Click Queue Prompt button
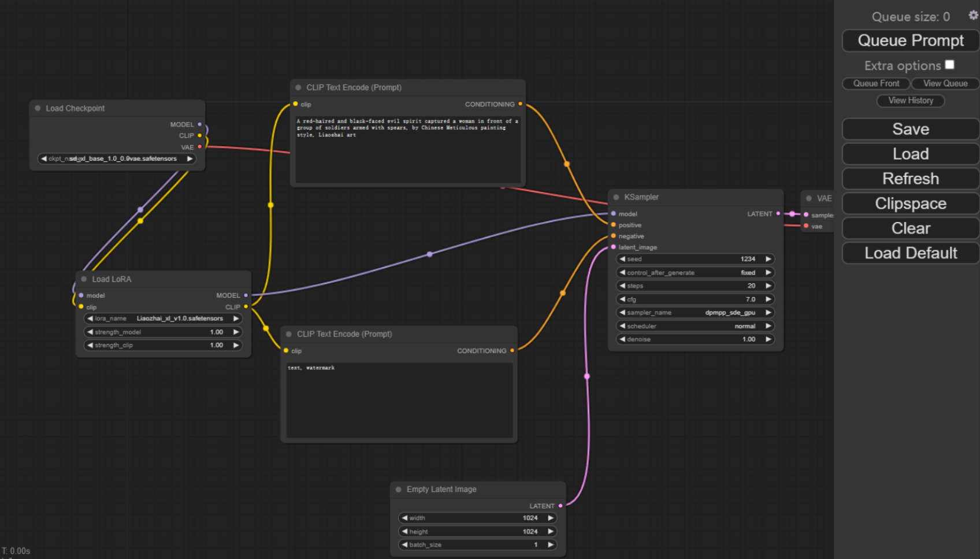The image size is (980, 559). click(x=910, y=40)
